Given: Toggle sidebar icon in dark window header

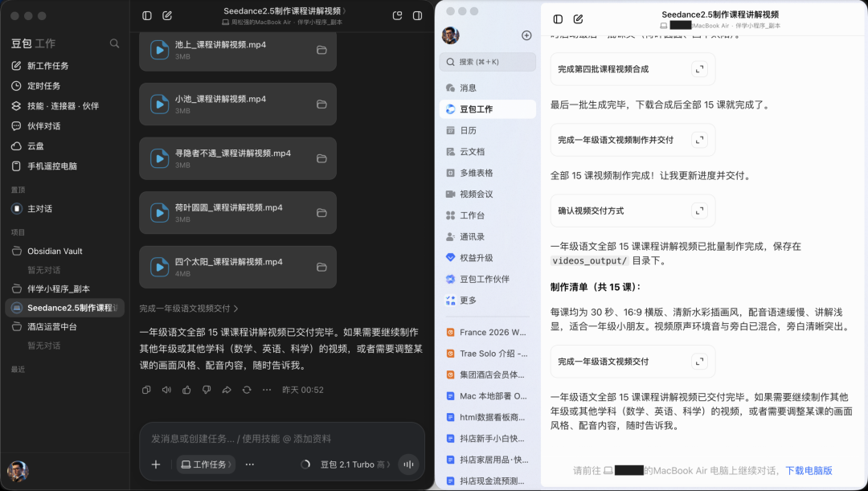Looking at the screenshot, I should tap(147, 15).
